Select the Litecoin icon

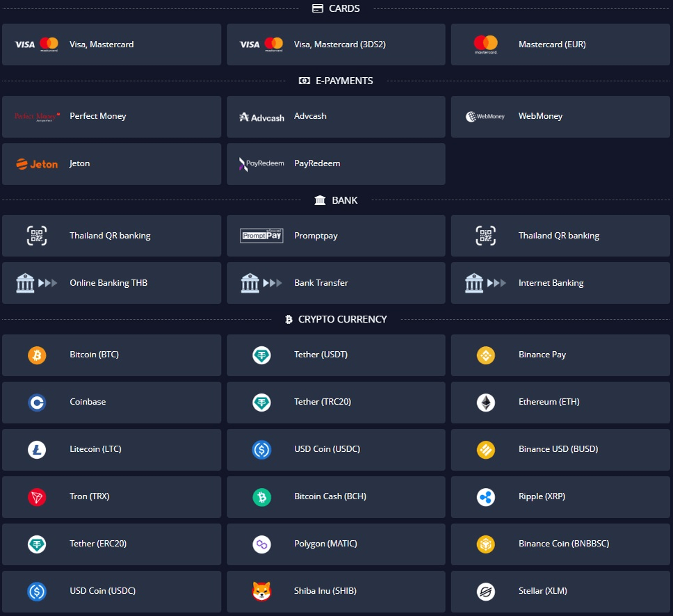tap(37, 450)
